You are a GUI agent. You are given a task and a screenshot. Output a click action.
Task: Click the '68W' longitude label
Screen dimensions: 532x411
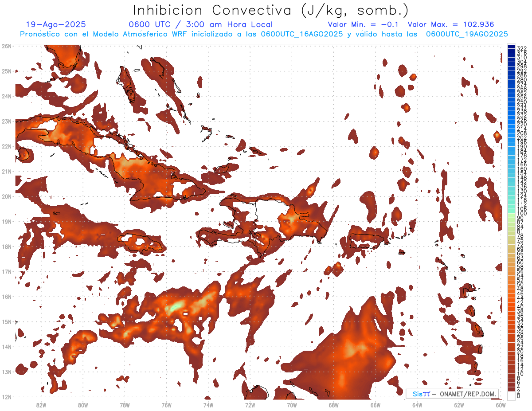[x=333, y=405]
